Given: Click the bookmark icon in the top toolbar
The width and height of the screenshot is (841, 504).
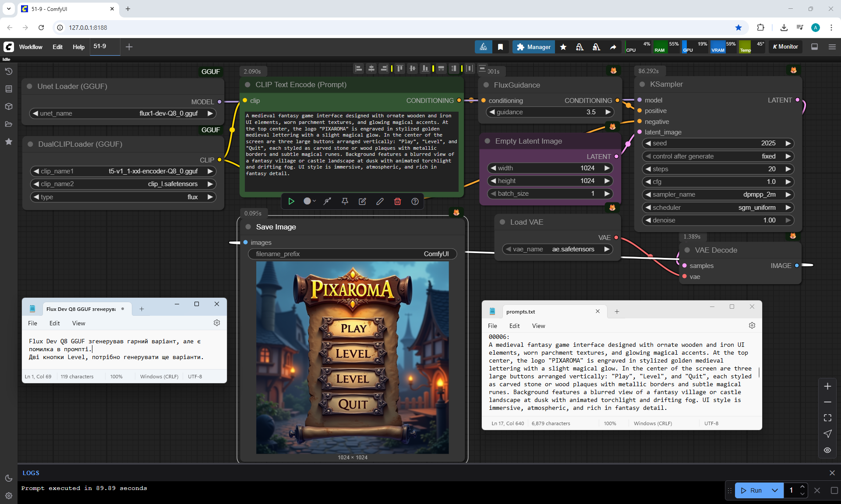Looking at the screenshot, I should pyautogui.click(x=500, y=47).
